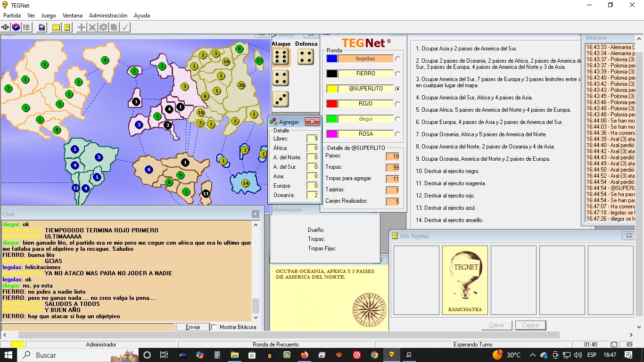This screenshot has width=644, height=362.
Task: Click the three-pip attack die
Action: pos(281,99)
